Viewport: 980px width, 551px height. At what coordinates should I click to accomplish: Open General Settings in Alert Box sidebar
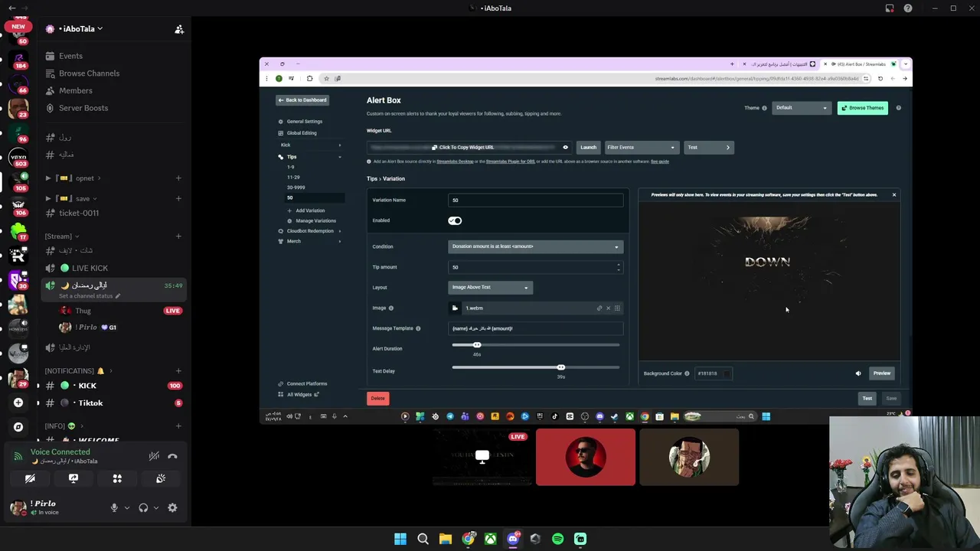pos(304,122)
